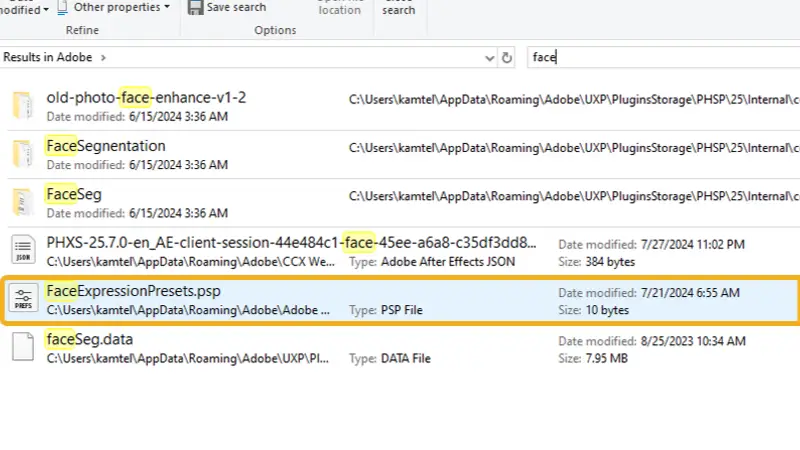
Task: Click the path text beside FaceSegnentation
Action: click(574, 148)
